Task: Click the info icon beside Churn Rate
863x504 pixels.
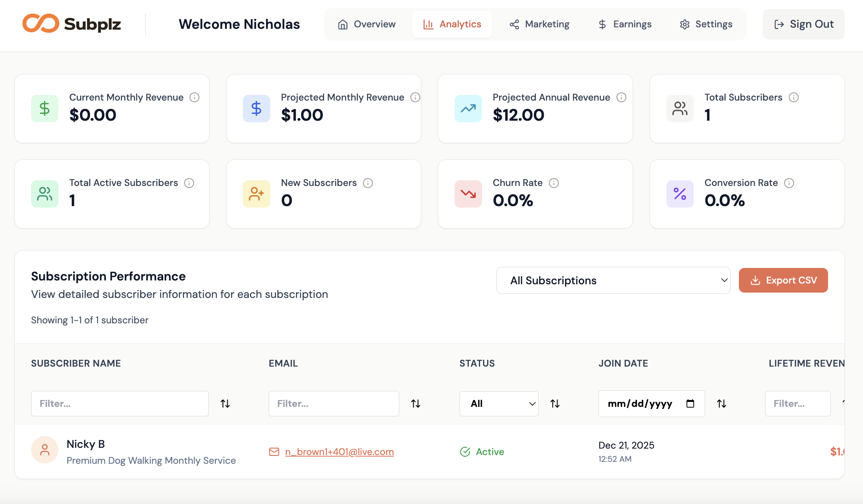Action: pyautogui.click(x=554, y=183)
